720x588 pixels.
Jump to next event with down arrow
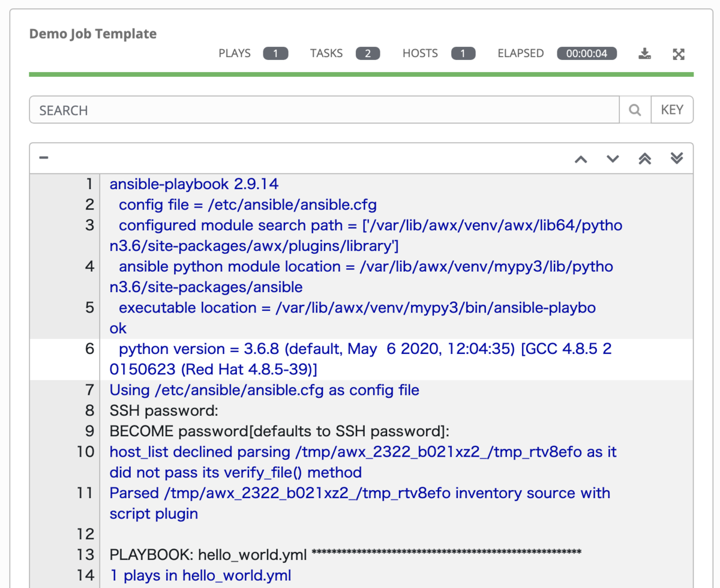(x=612, y=158)
